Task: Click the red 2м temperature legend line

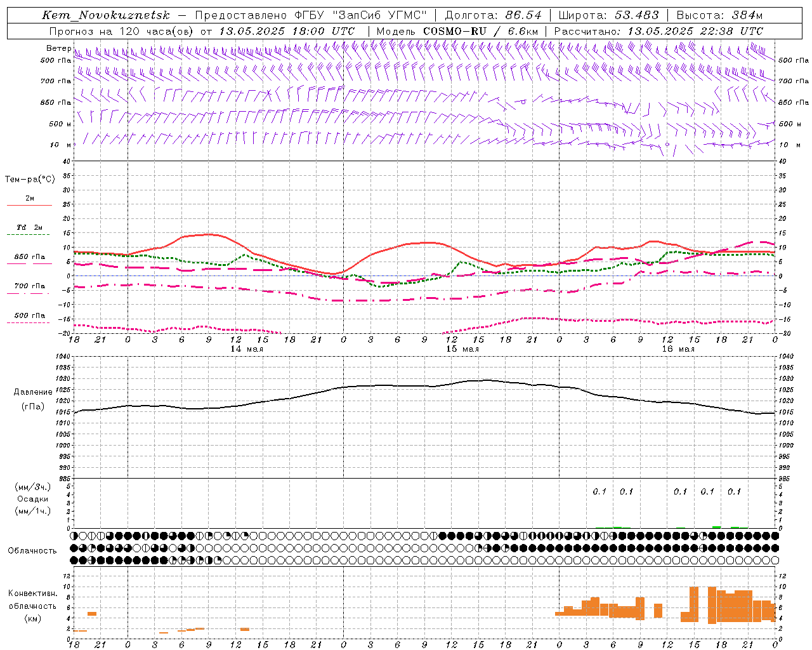Action: click(29, 206)
